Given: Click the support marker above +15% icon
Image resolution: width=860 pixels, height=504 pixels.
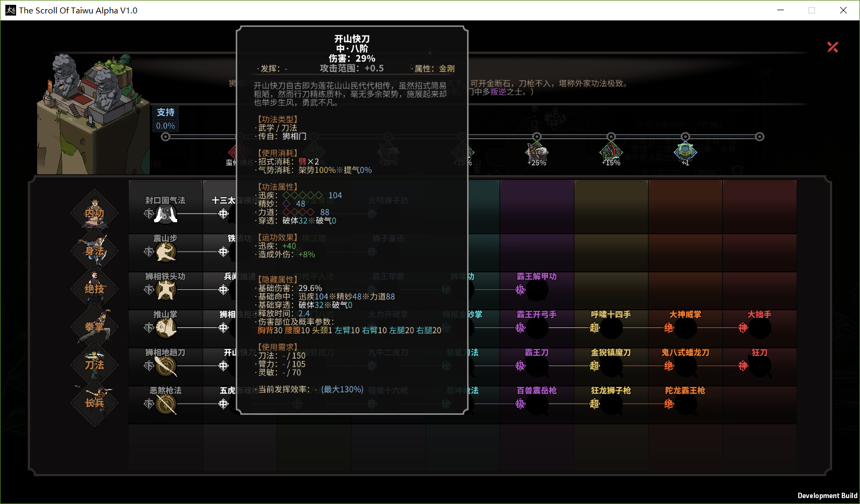Looking at the screenshot, I should tap(611, 137).
